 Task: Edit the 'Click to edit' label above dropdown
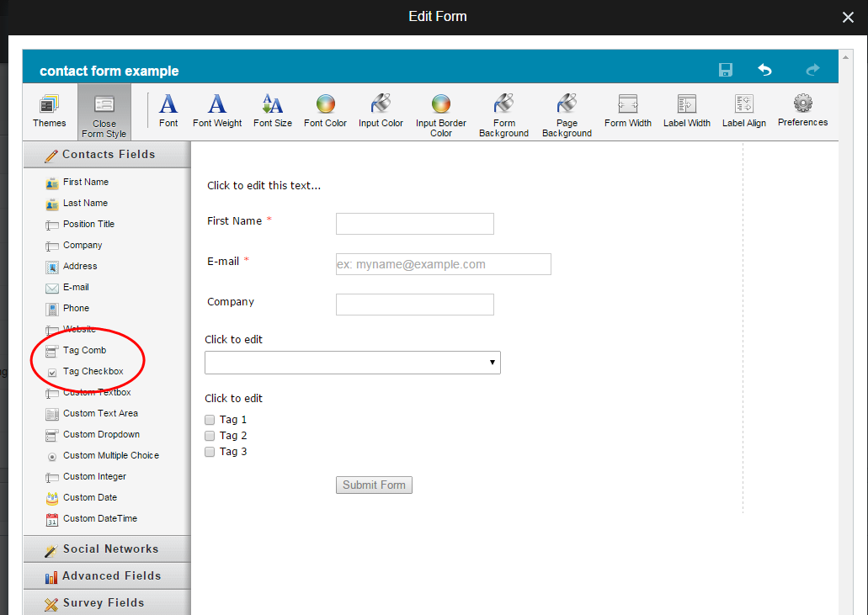click(233, 340)
